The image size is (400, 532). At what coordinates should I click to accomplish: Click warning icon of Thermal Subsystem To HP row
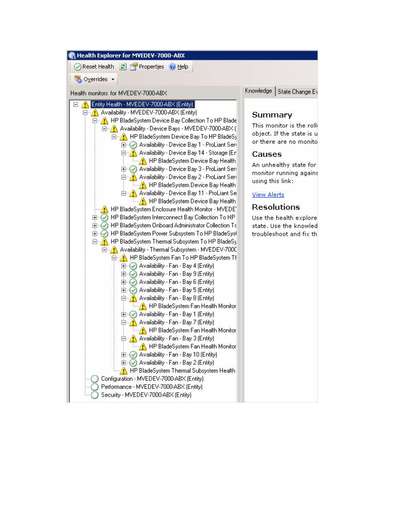(104, 242)
